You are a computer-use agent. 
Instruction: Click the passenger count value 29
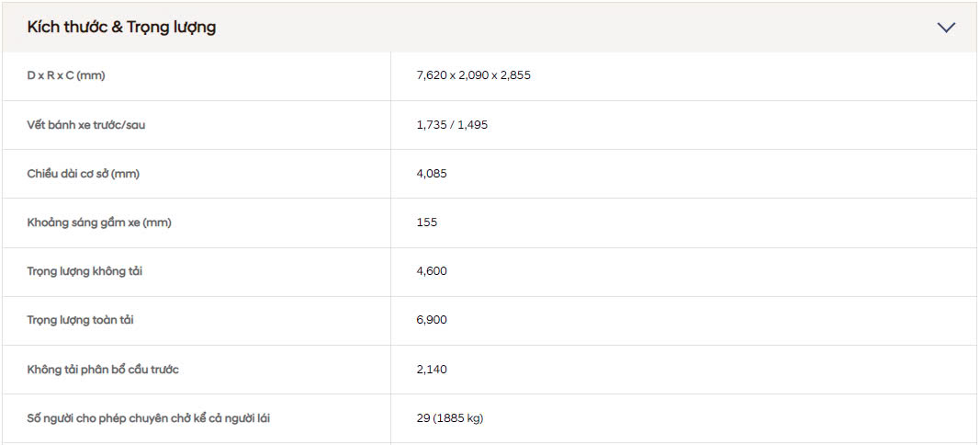(423, 418)
